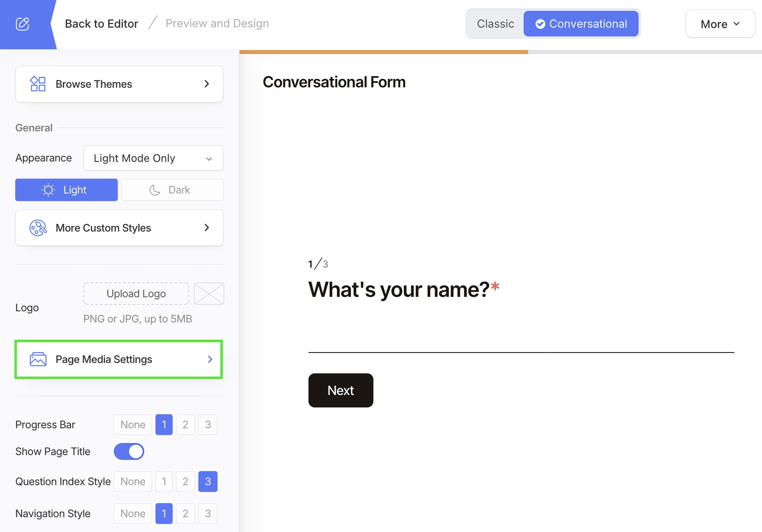
Task: Click the sun icon for Light mode
Action: tap(48, 190)
